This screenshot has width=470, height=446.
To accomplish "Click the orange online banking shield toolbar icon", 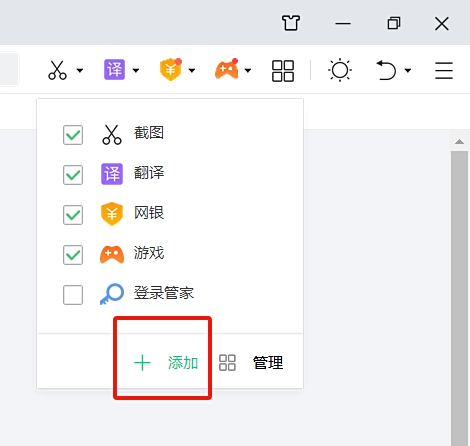I will [x=171, y=70].
